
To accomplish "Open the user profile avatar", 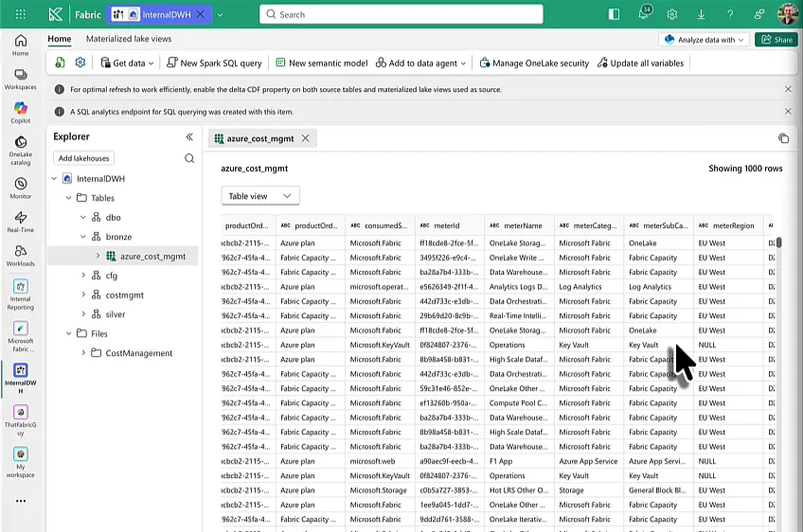I will click(x=788, y=14).
